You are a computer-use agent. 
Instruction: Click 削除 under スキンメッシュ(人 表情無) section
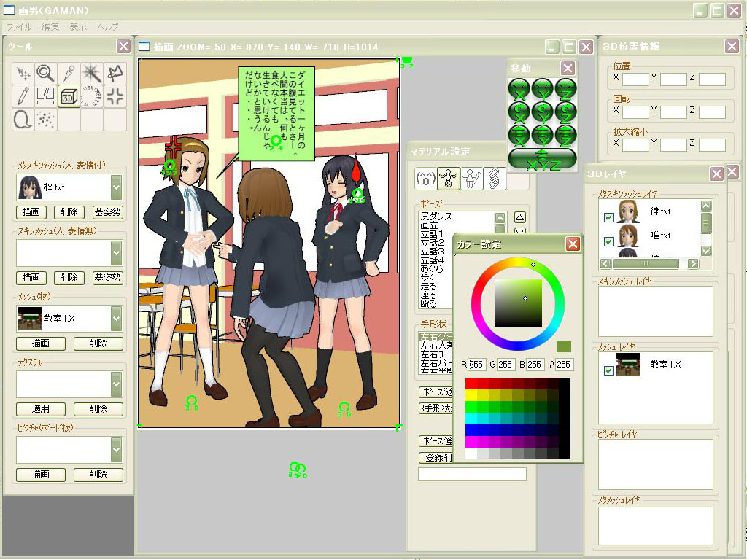(69, 278)
